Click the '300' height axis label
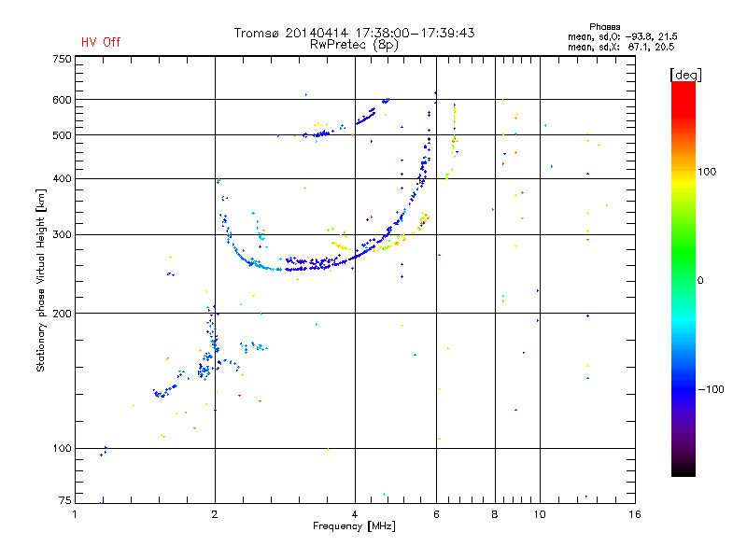 tap(62, 235)
